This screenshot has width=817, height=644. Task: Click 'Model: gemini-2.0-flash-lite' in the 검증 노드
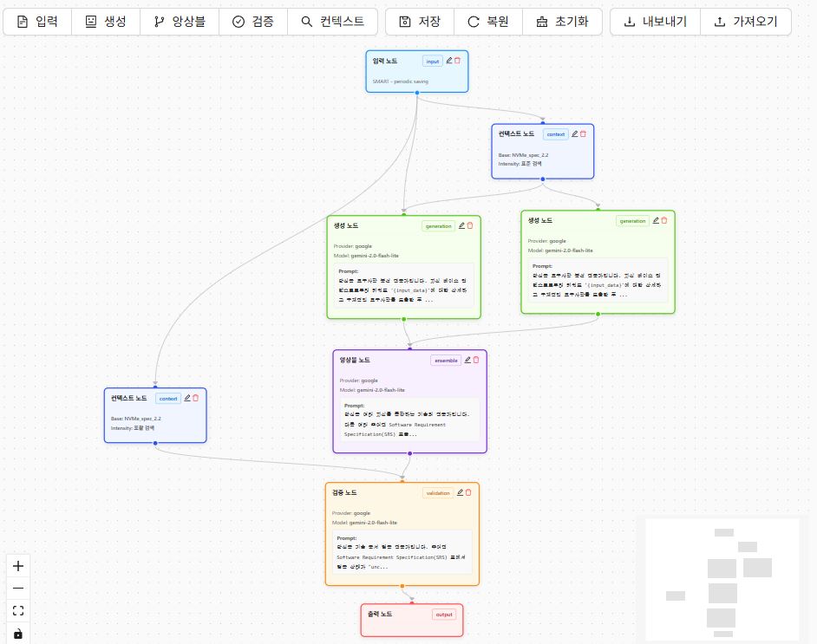364,523
